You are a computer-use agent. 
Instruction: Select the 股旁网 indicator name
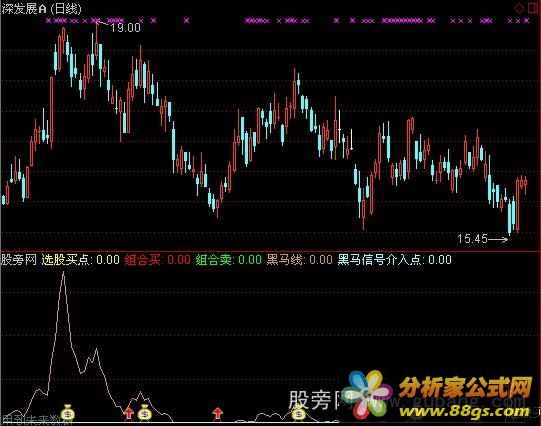19,259
